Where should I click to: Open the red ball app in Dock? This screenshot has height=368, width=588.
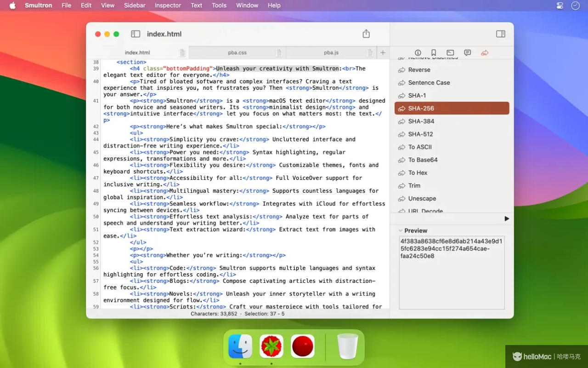303,346
